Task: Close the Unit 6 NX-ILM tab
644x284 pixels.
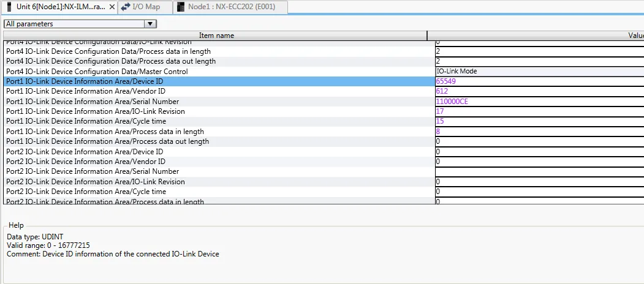Action: [111, 7]
